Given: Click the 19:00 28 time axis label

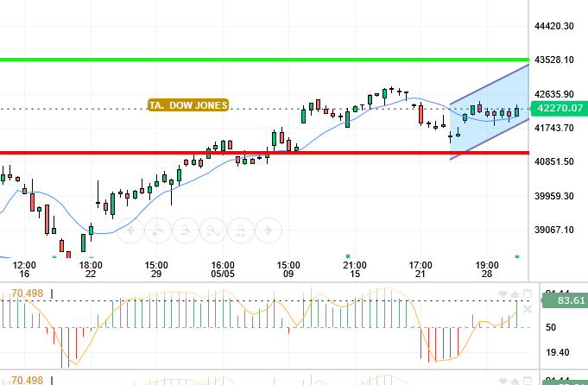Looking at the screenshot, I should click(487, 269).
